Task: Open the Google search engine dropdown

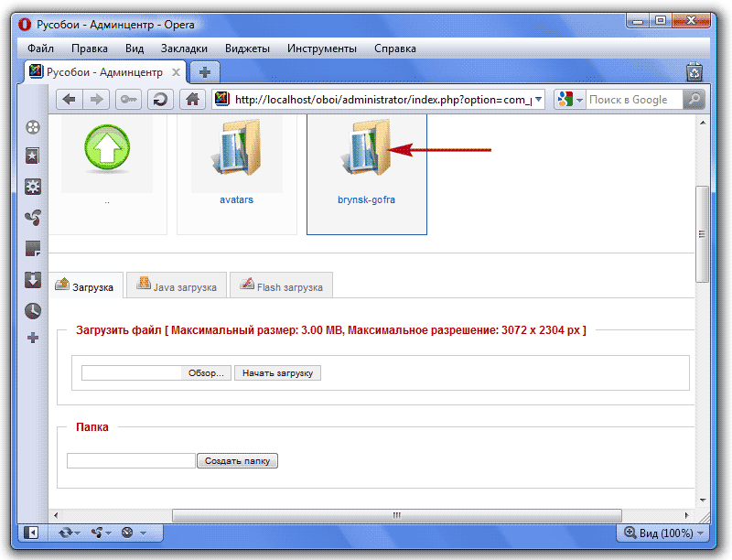Action: click(x=569, y=100)
